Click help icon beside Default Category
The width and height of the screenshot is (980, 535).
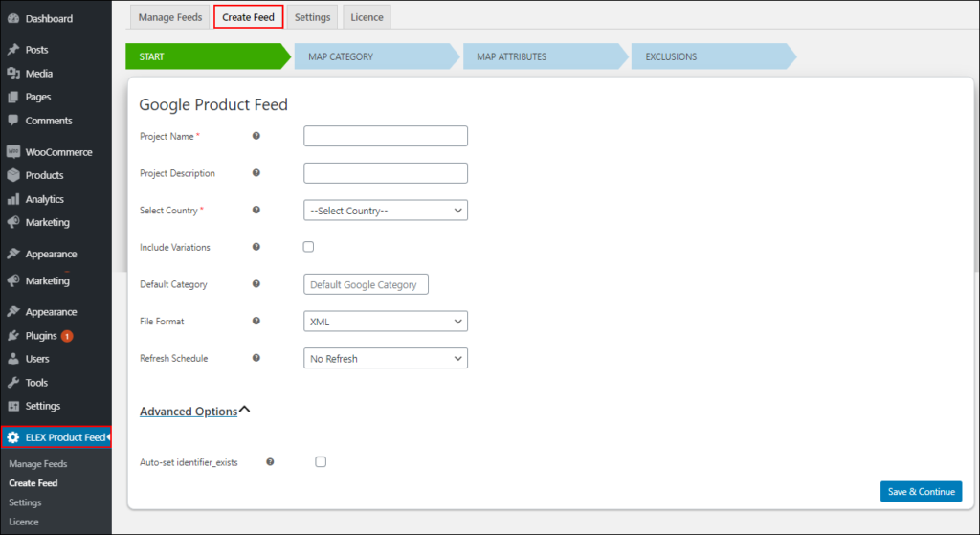[x=256, y=283]
